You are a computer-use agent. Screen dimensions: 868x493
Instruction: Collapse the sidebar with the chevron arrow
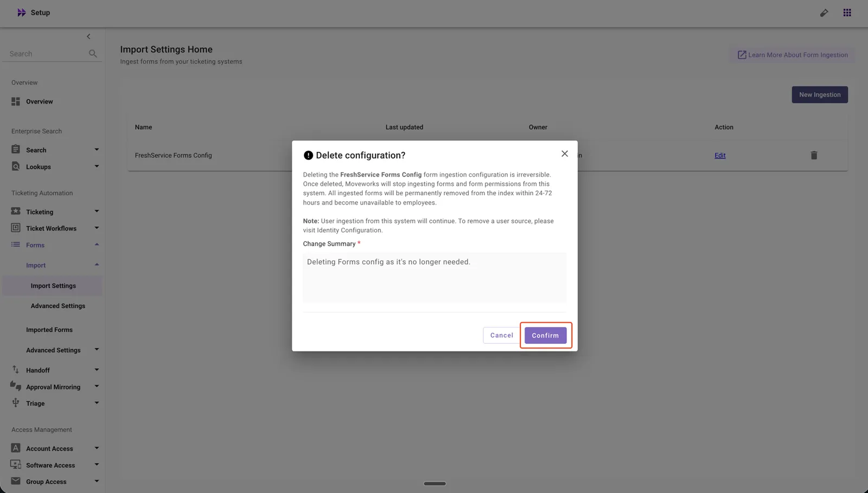coord(88,36)
